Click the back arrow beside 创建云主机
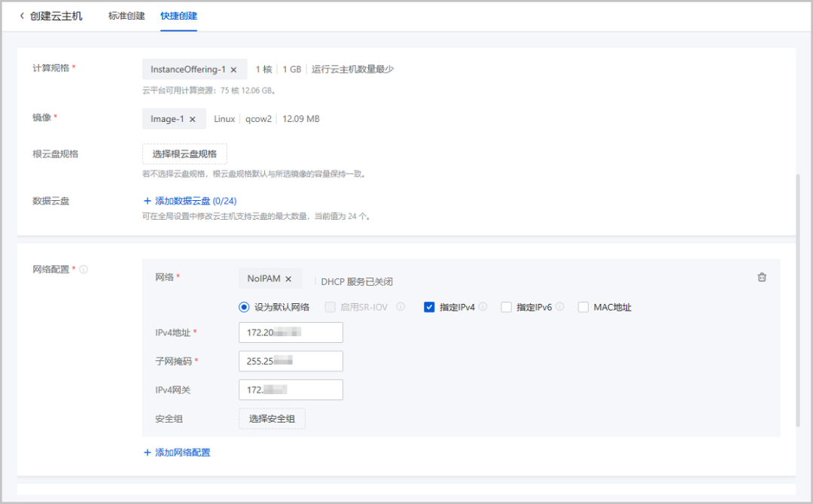Screen dimensions: 813x504 pyautogui.click(x=22, y=16)
